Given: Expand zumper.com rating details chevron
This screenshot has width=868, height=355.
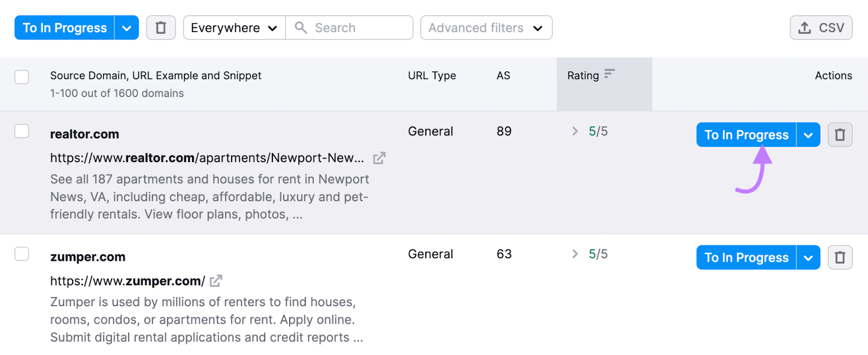Looking at the screenshot, I should point(575,254).
